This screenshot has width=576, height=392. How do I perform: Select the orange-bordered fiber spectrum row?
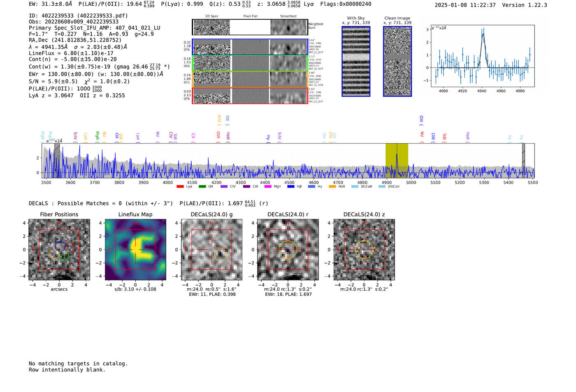[250, 79]
